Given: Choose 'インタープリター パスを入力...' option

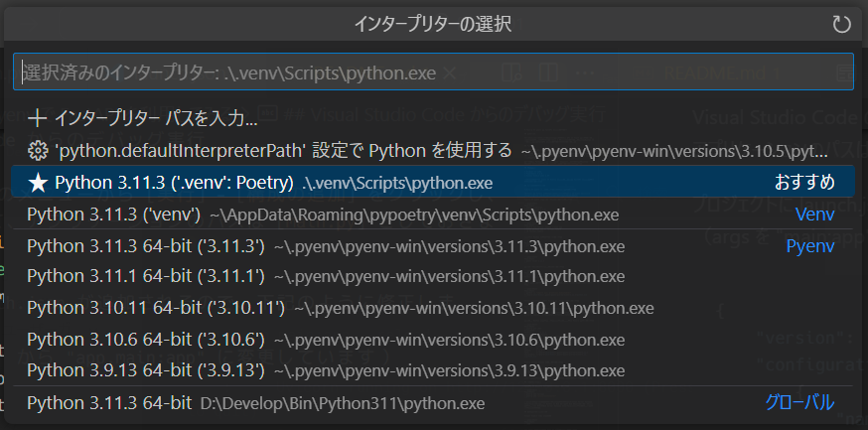Looking at the screenshot, I should pos(433,118).
